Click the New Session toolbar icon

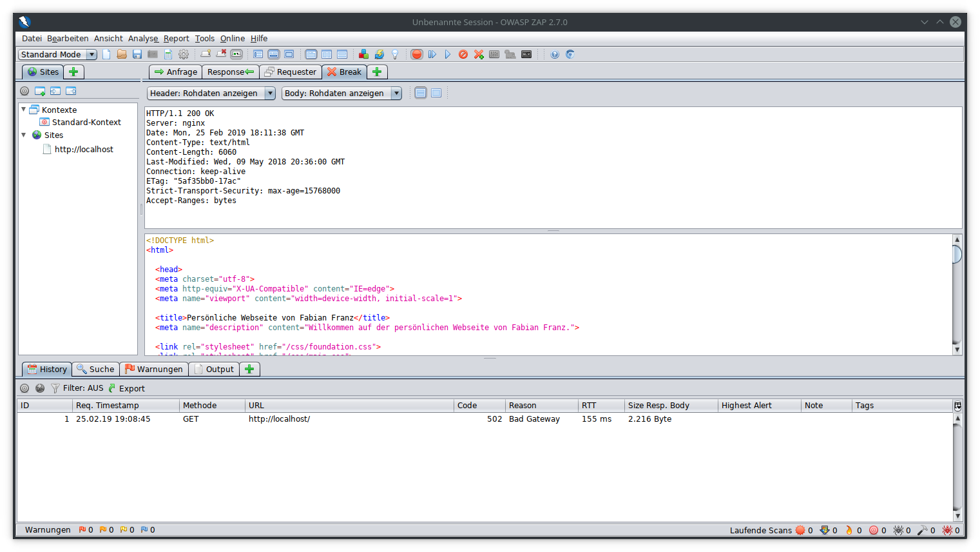click(106, 54)
